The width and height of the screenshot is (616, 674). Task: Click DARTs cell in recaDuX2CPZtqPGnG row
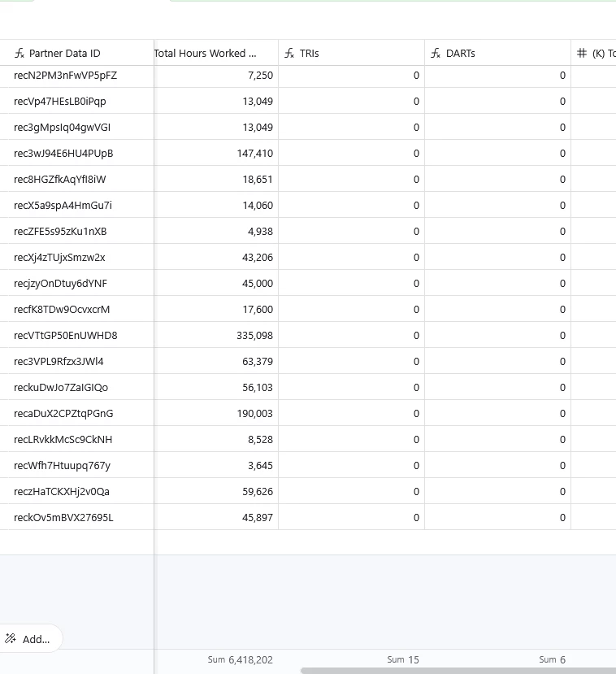tap(497, 414)
